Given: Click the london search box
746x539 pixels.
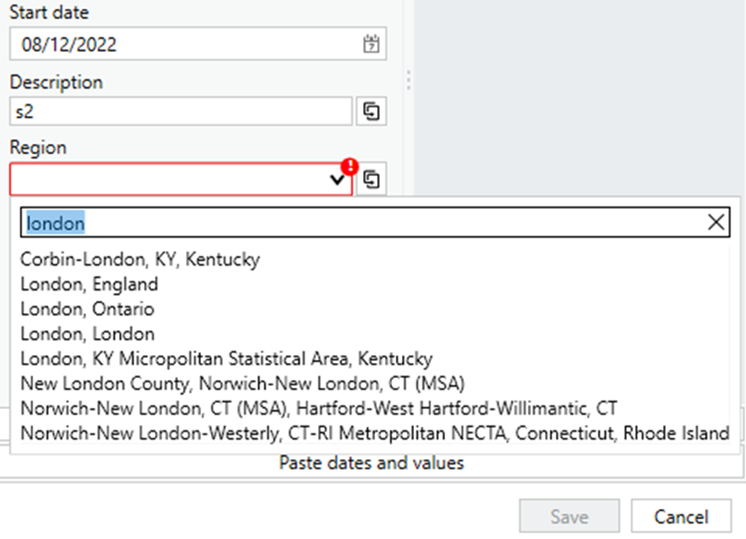Looking at the screenshot, I should (x=375, y=222).
